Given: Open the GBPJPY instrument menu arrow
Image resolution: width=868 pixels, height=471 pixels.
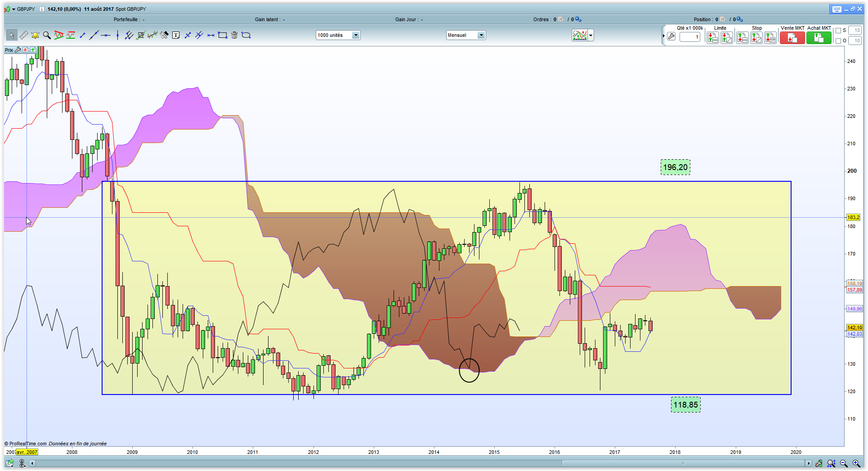Looking at the screenshot, I should [13, 9].
